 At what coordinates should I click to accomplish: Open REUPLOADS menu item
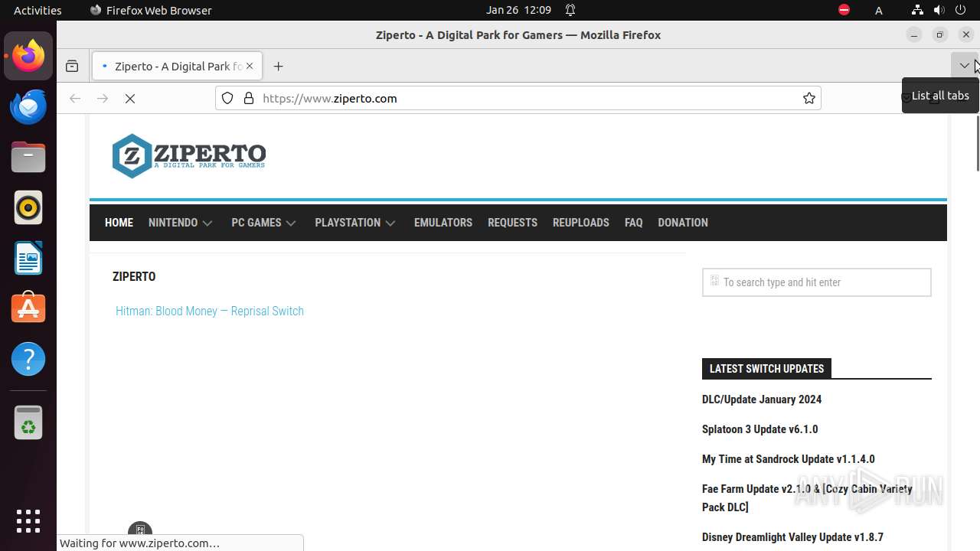pos(581,223)
